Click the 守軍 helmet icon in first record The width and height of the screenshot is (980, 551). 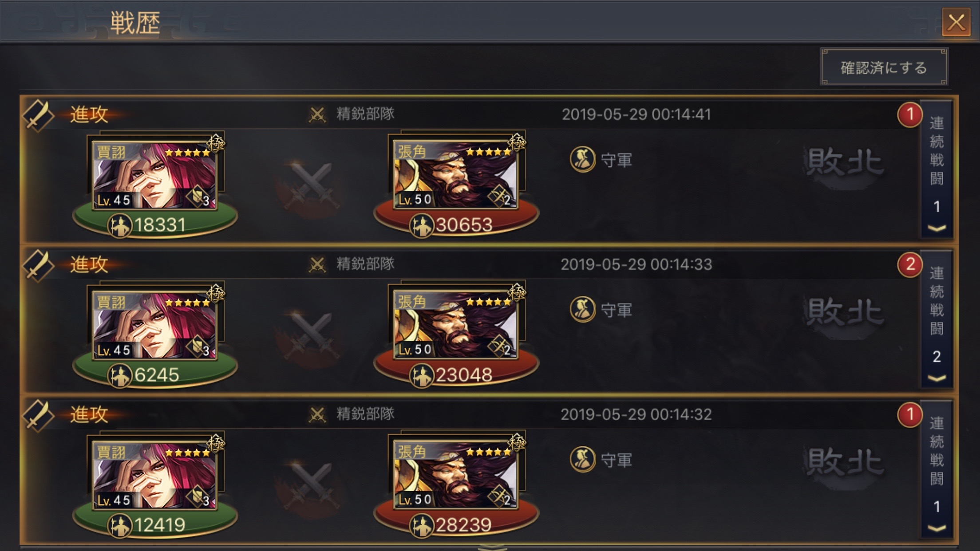pos(582,159)
